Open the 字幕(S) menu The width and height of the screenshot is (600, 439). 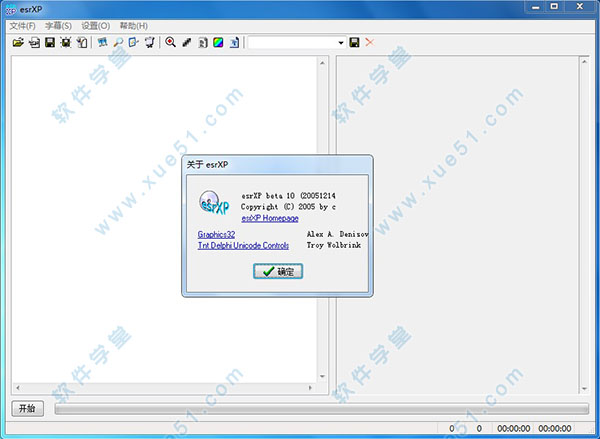(58, 26)
